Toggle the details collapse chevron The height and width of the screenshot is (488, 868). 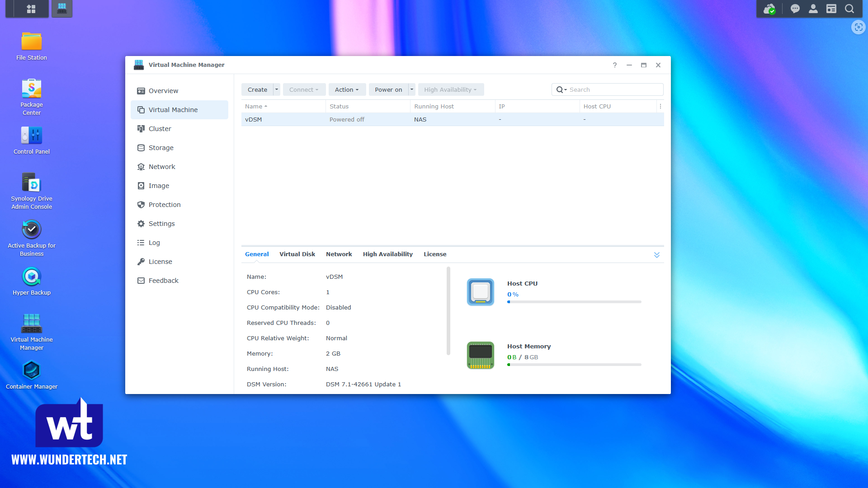coord(656,255)
